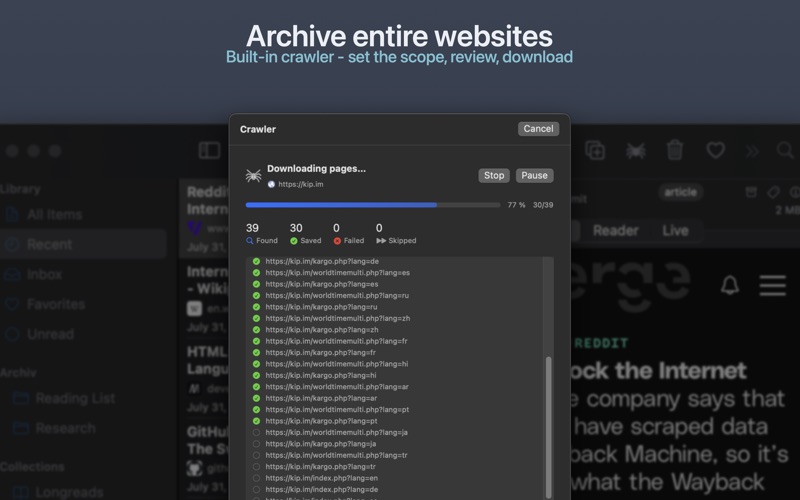Select row worldtimemulti.php?lang=hi
Viewport: 800px width, 500px height.
tap(394, 364)
